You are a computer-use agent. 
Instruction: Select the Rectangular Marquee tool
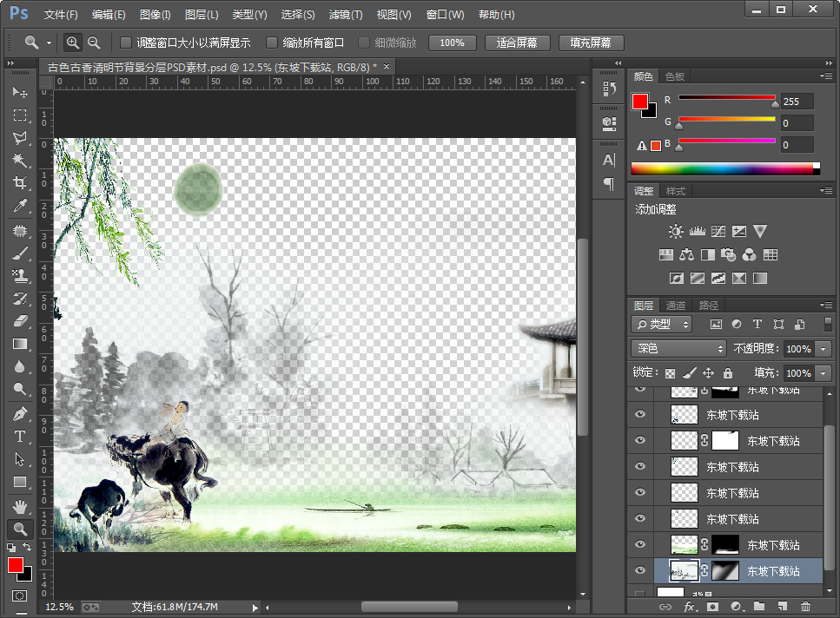pyautogui.click(x=20, y=115)
